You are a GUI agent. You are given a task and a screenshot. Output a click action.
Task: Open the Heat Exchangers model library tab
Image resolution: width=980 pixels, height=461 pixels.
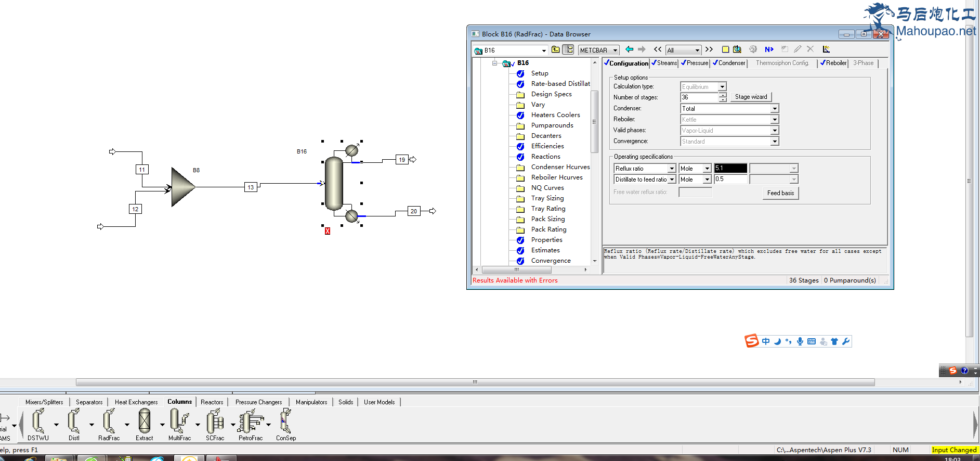(x=136, y=402)
